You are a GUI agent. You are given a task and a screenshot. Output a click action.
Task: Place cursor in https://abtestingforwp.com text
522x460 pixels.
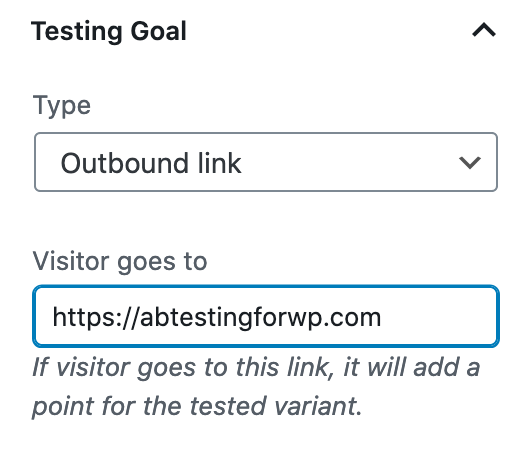pyautogui.click(x=217, y=317)
